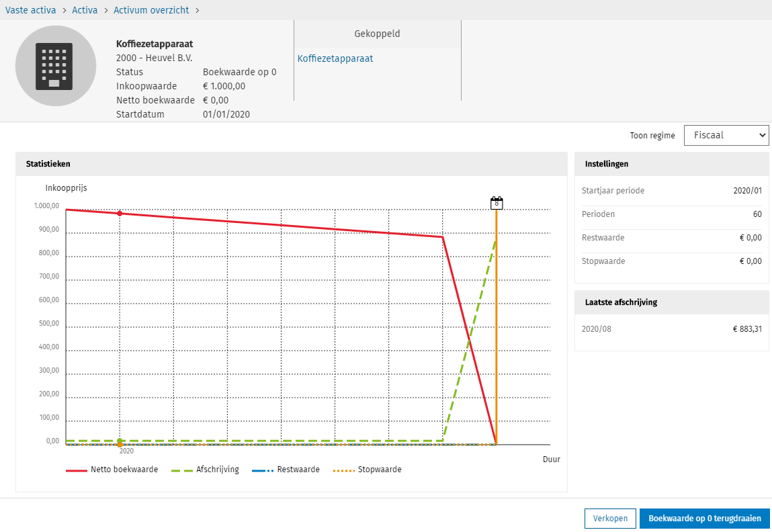The width and height of the screenshot is (772, 532).
Task: Hide the Afschrijving series via legend
Action: click(x=206, y=470)
